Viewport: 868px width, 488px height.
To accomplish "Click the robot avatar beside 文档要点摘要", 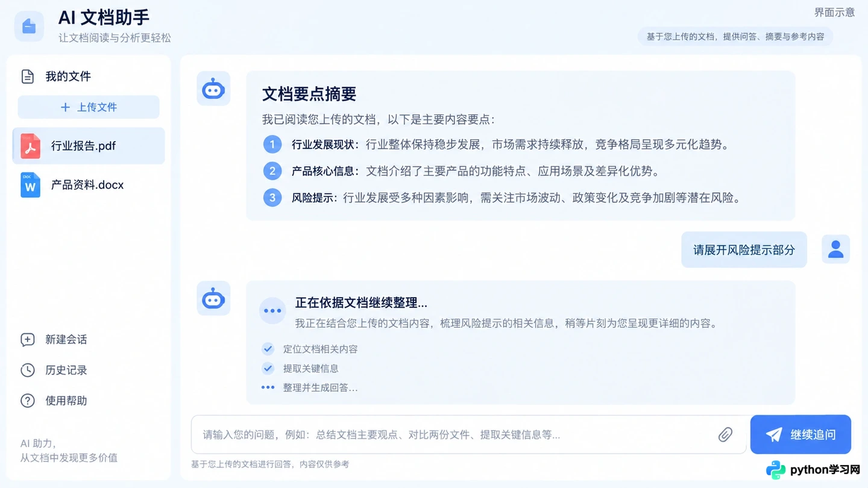I will click(213, 89).
